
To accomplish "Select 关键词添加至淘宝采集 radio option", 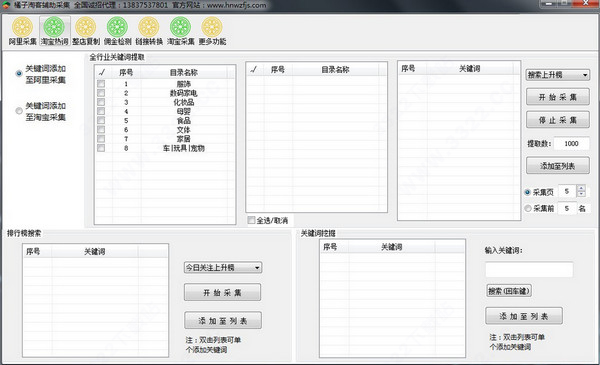I will coord(19,111).
